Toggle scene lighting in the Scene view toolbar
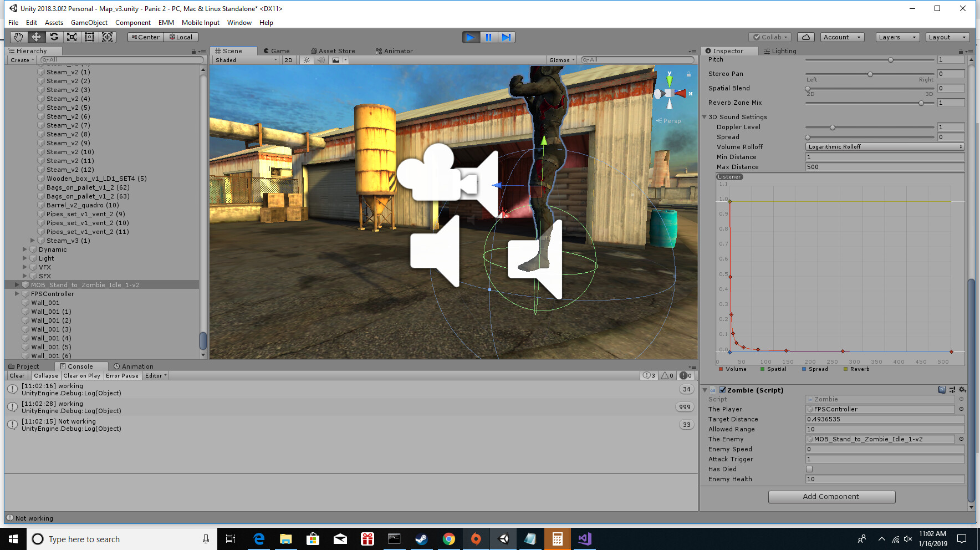Image resolution: width=980 pixels, height=550 pixels. 307,60
